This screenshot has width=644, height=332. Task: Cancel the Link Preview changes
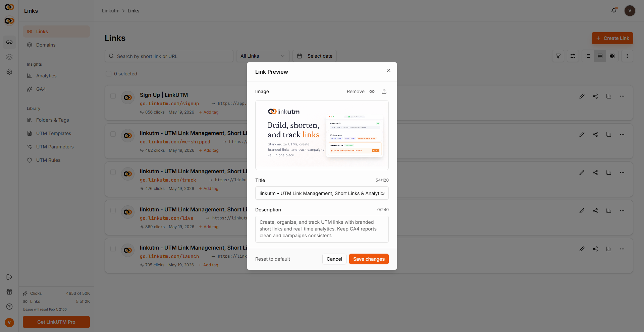[334, 259]
